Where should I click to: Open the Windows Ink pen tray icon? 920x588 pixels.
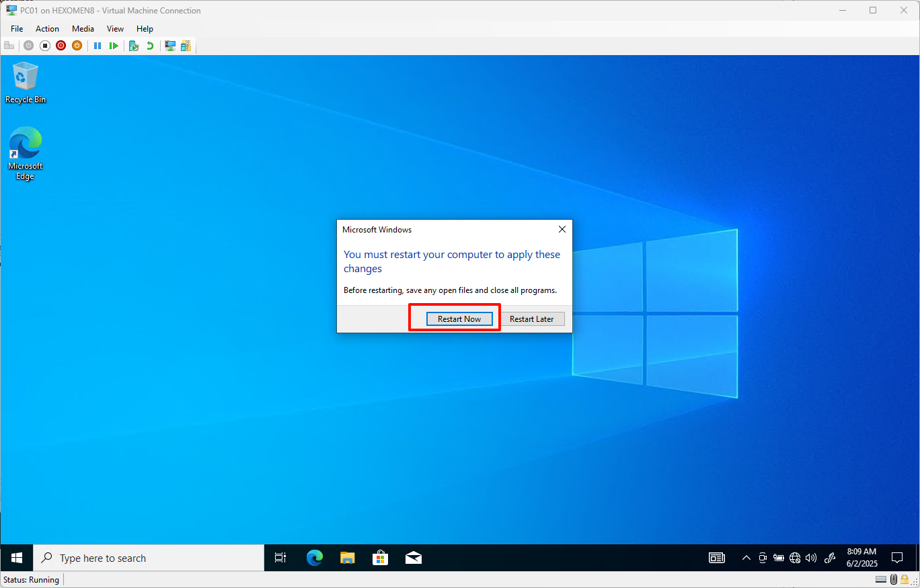coord(830,558)
